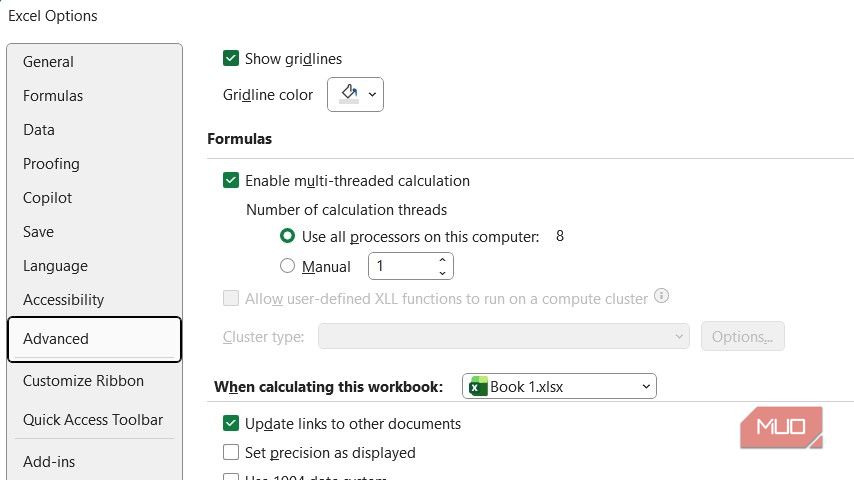854x480 pixels.
Task: Increase the manual thread count spinner
Action: click(x=442, y=260)
